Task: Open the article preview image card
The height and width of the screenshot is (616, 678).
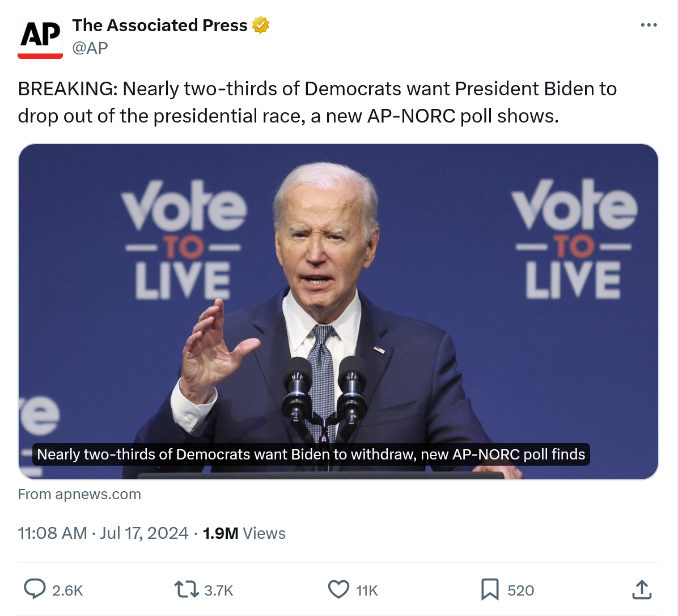Action: (x=338, y=284)
